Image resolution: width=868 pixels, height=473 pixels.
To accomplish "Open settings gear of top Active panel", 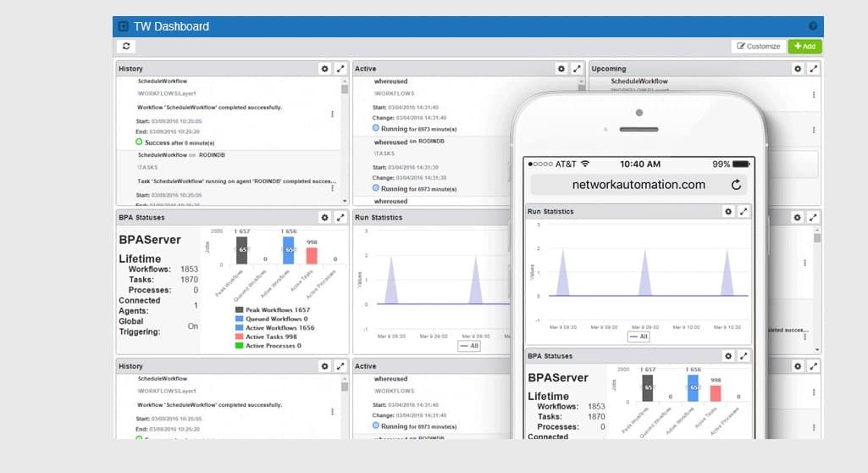I will click(x=561, y=69).
